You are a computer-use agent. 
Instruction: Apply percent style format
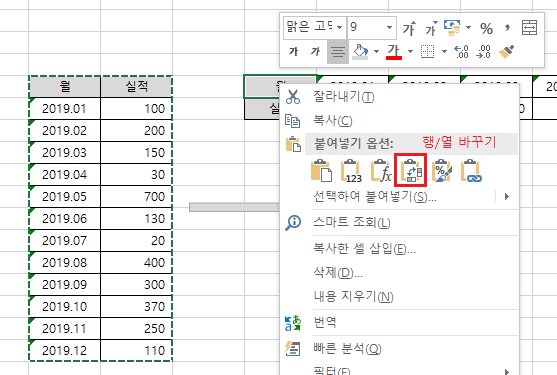pyautogui.click(x=486, y=28)
